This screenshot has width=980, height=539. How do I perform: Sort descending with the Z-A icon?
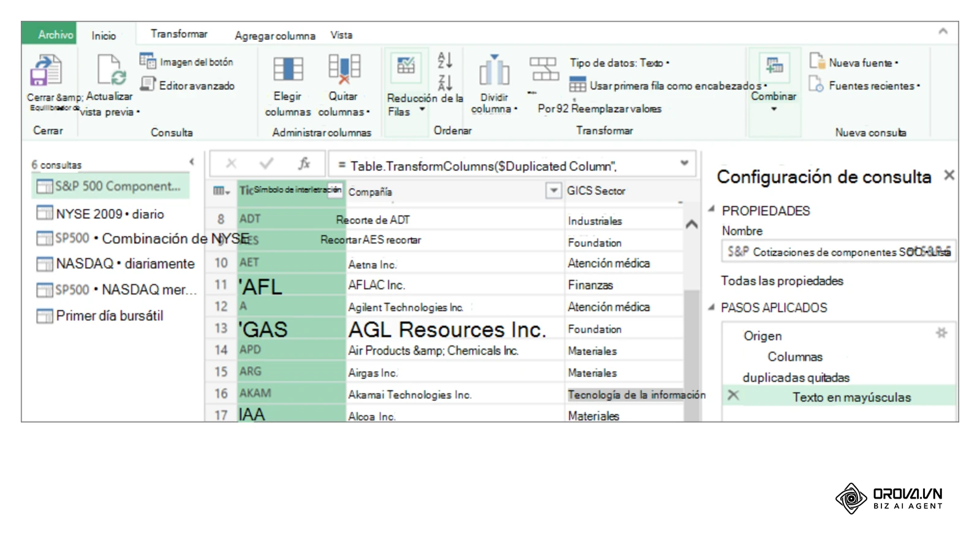tap(445, 82)
